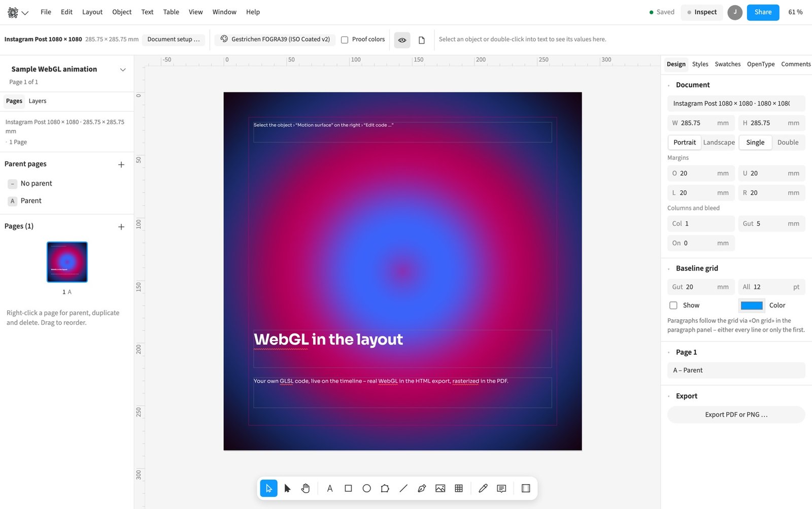Open the Table menu

171,12
